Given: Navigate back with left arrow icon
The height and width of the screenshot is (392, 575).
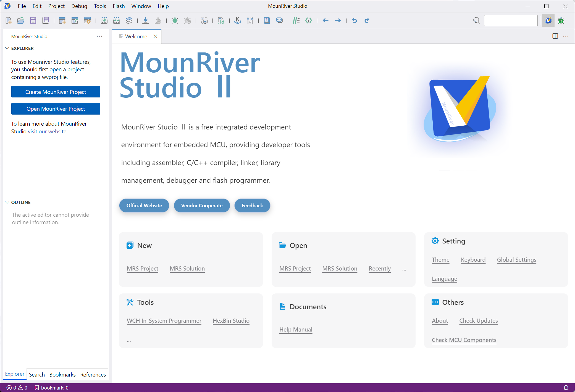Looking at the screenshot, I should (325, 20).
